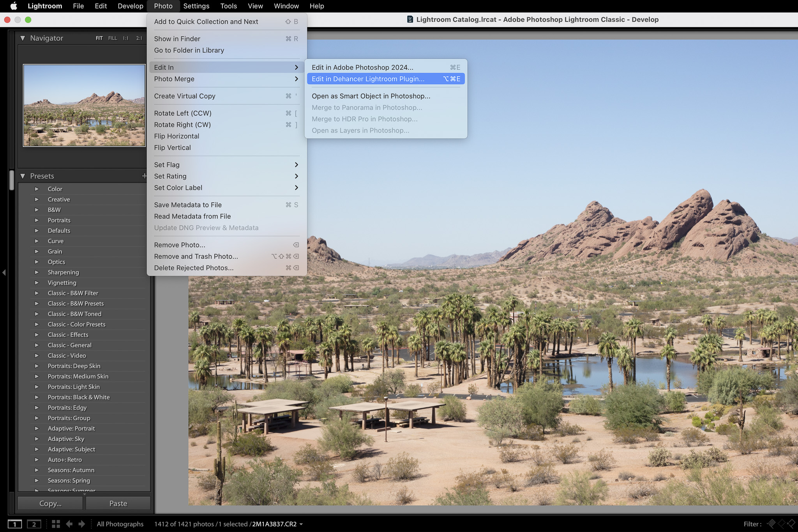This screenshot has width=798, height=532.
Task: Collapse the left panel group arrow
Action: (4, 272)
